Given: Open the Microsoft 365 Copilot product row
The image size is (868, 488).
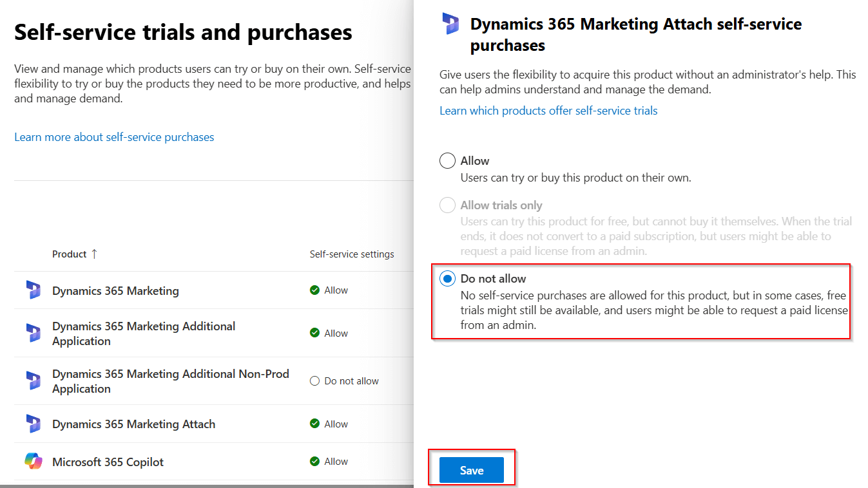Looking at the screenshot, I should pos(108,462).
